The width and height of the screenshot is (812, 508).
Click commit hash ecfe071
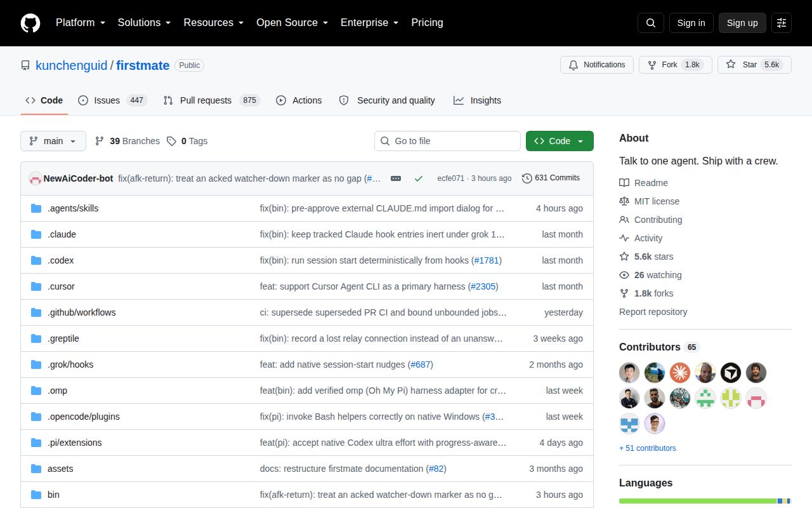click(450, 178)
